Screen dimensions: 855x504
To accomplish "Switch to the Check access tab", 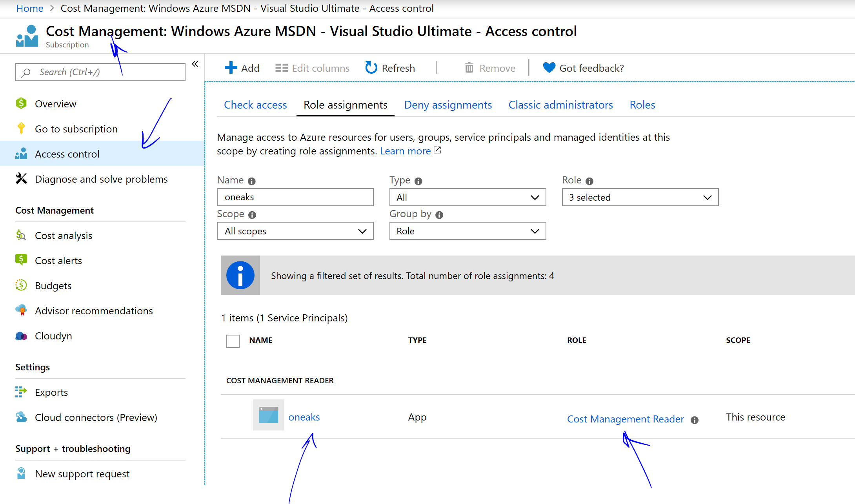I will (x=255, y=105).
